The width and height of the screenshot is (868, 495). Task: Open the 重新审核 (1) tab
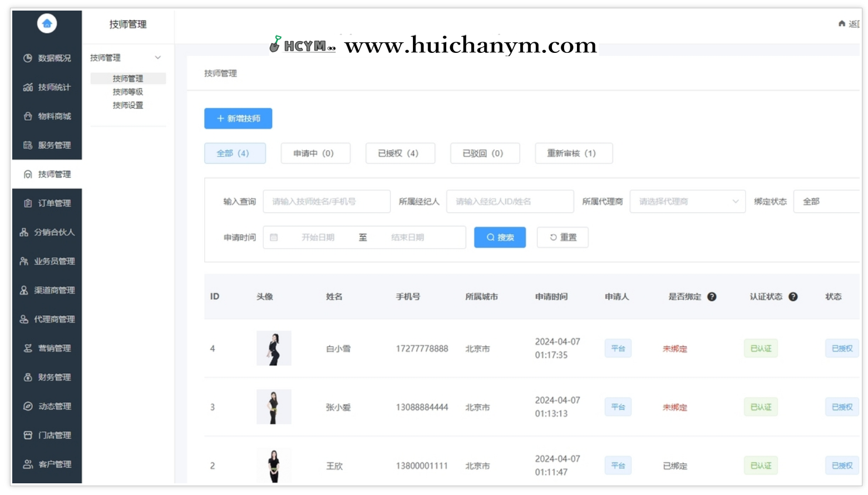point(574,153)
